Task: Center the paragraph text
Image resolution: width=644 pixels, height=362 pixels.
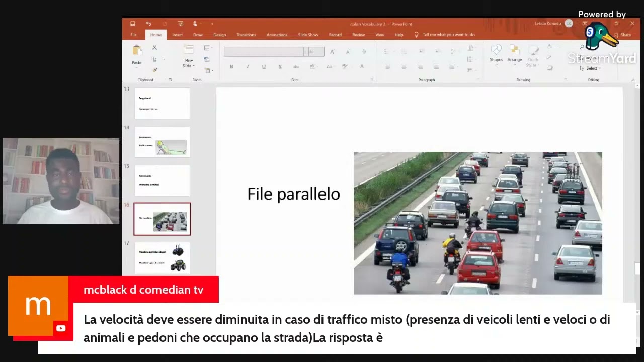Action: tap(404, 66)
